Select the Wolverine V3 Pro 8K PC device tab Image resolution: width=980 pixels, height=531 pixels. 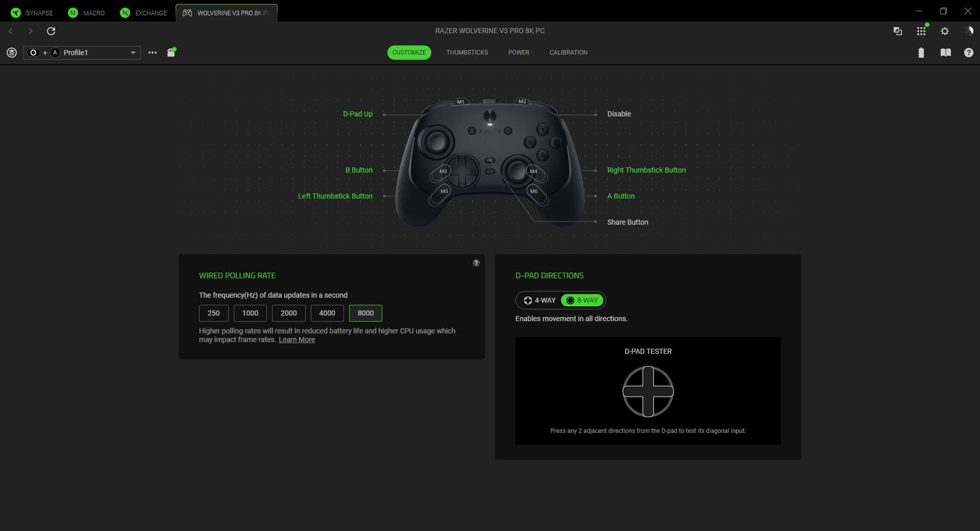[x=227, y=13]
